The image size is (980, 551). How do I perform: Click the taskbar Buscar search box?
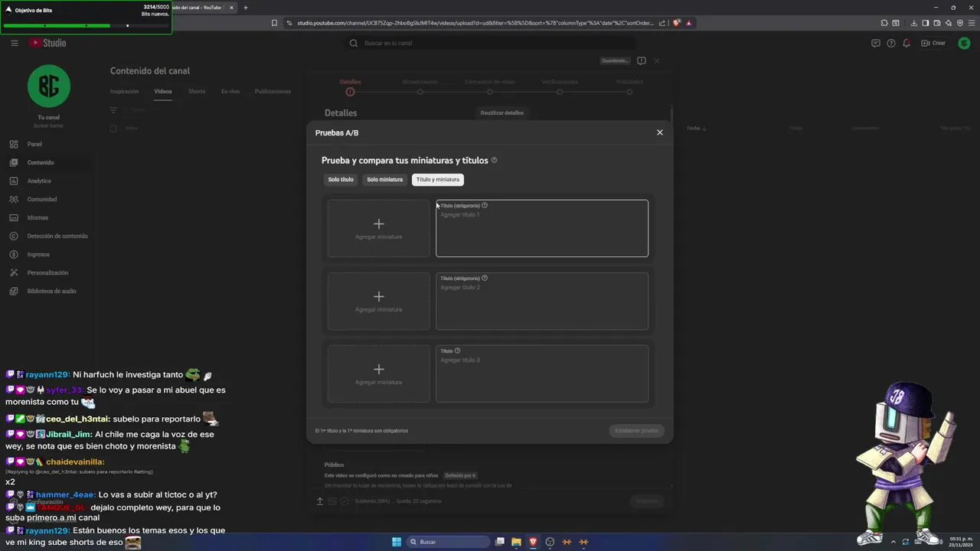[x=449, y=542]
